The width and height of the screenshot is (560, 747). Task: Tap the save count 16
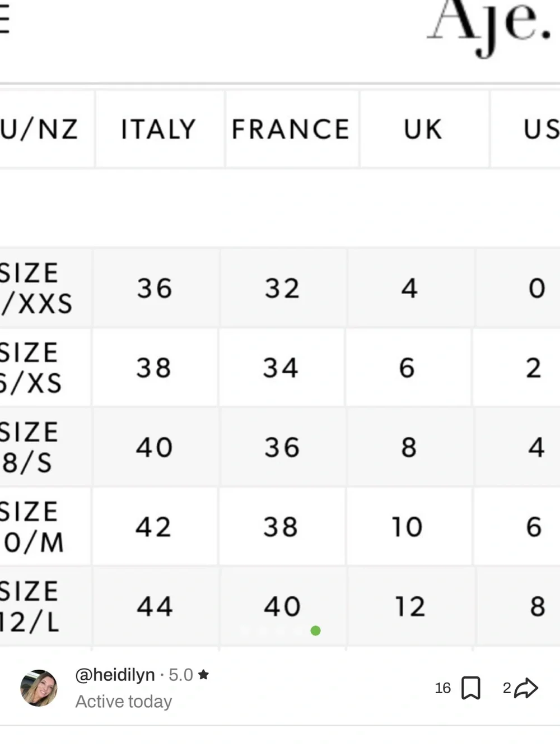442,688
